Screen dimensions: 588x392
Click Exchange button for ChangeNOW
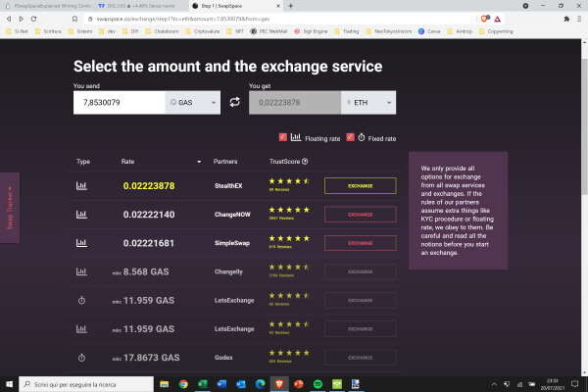coord(360,215)
